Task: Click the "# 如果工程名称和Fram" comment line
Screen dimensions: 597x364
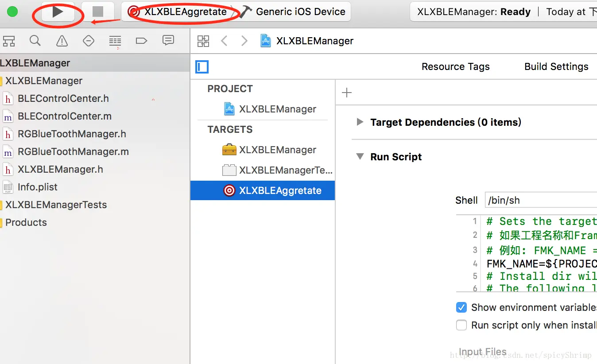Action: point(541,235)
